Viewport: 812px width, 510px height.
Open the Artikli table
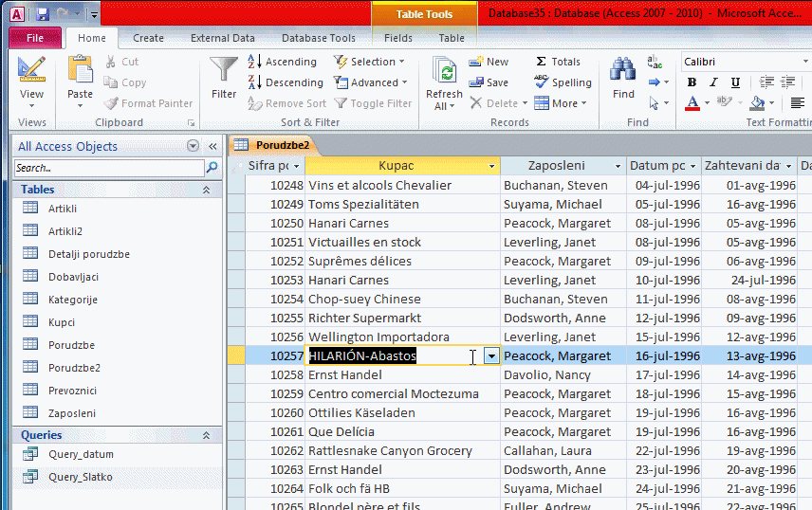[63, 209]
